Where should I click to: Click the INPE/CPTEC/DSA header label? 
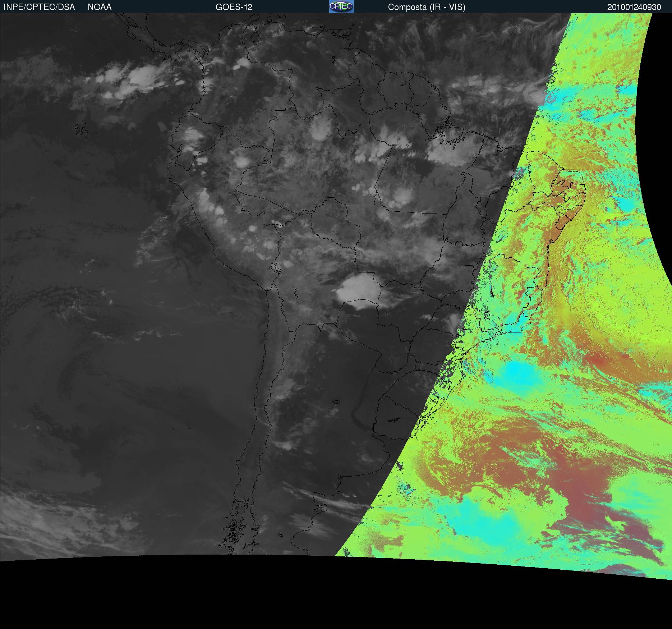[x=39, y=7]
